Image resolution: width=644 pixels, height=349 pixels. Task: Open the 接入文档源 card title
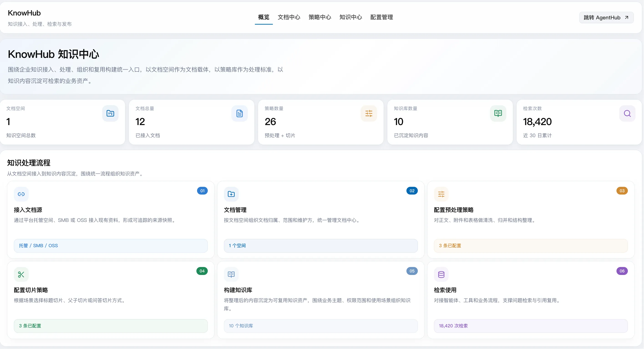click(28, 210)
